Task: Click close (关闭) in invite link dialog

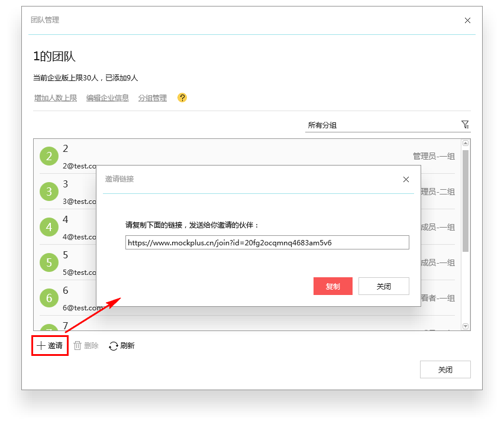Action: [x=384, y=286]
